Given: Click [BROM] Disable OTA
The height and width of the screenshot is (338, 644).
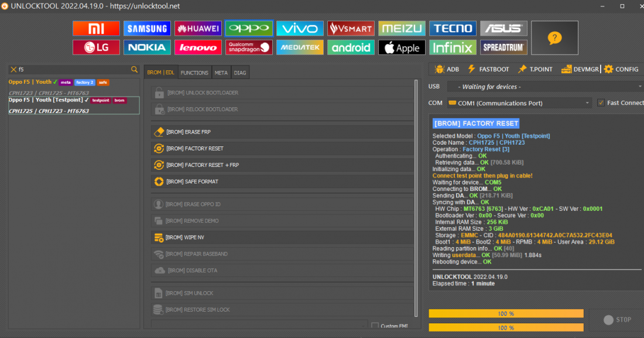Looking at the screenshot, I should (x=283, y=271).
